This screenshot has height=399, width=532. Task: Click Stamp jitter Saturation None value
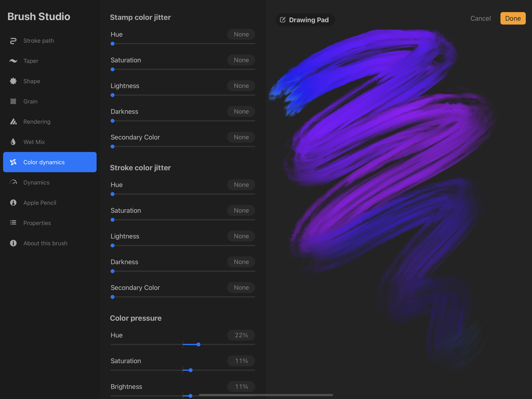pos(241,60)
